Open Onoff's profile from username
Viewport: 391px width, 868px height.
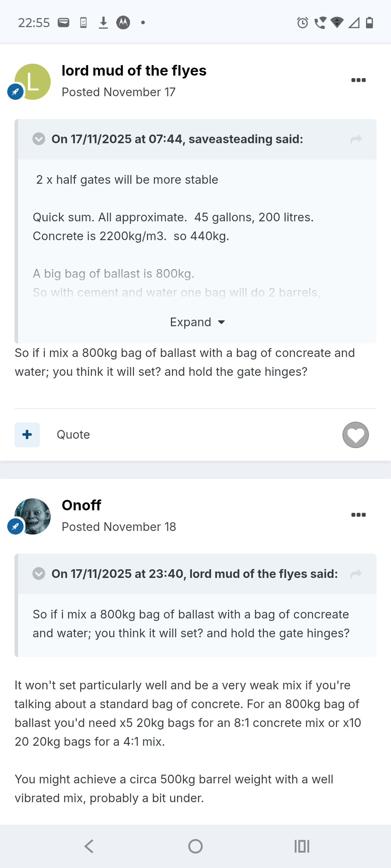tap(81, 506)
